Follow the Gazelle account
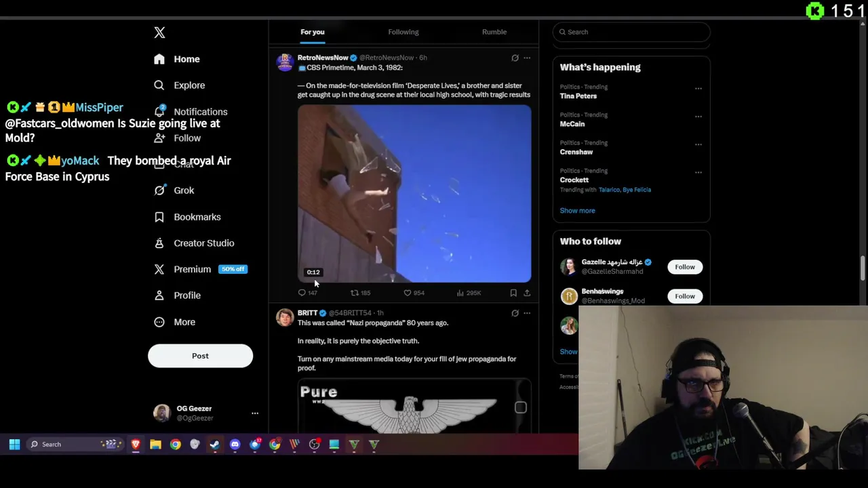Viewport: 868px width, 488px height. point(685,267)
